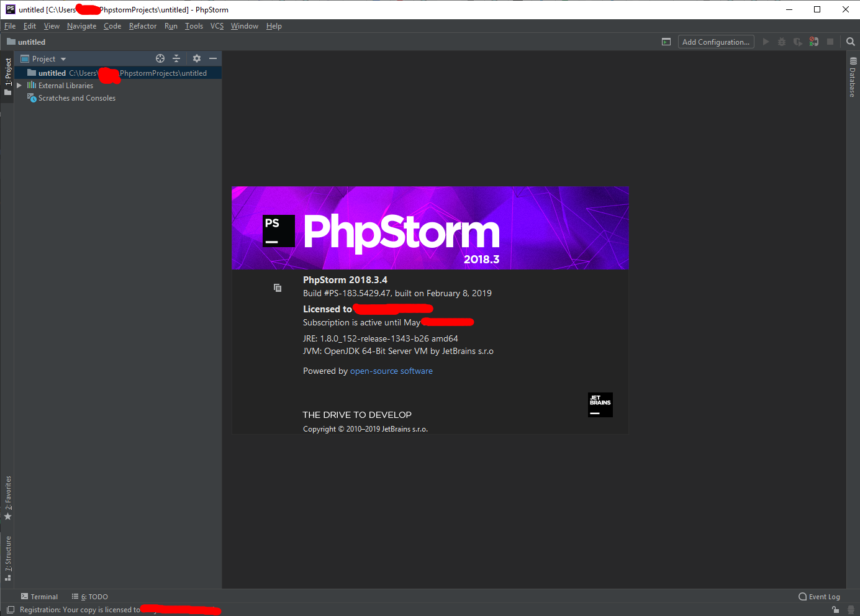Open the Help menu
860x616 pixels.
click(274, 26)
